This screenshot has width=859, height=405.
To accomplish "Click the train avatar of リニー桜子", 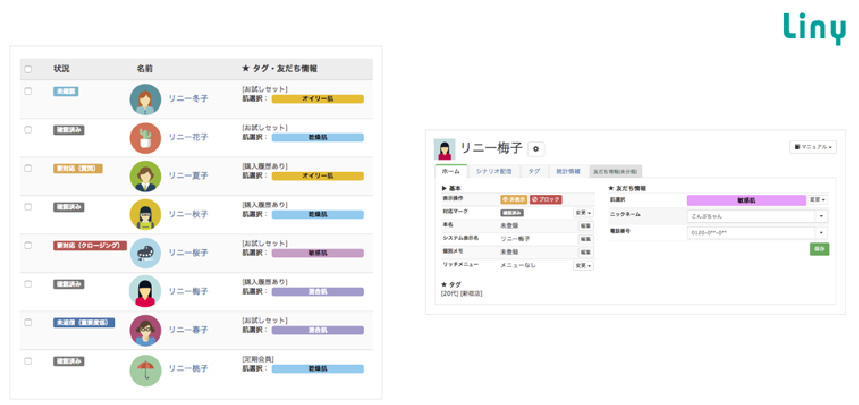I will [145, 253].
